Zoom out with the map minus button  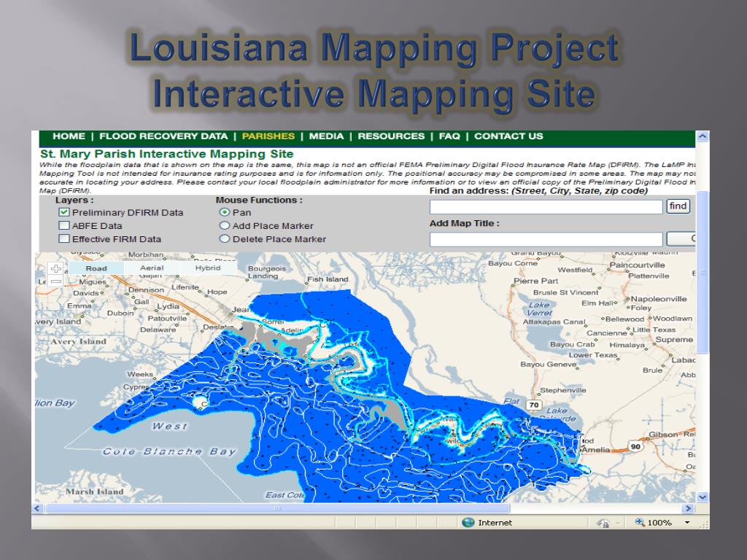coord(55,281)
